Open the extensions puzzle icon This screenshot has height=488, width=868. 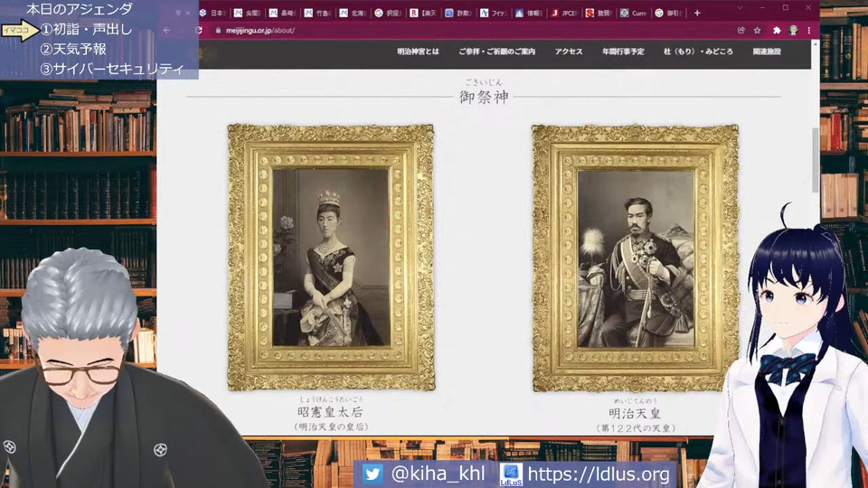click(777, 31)
